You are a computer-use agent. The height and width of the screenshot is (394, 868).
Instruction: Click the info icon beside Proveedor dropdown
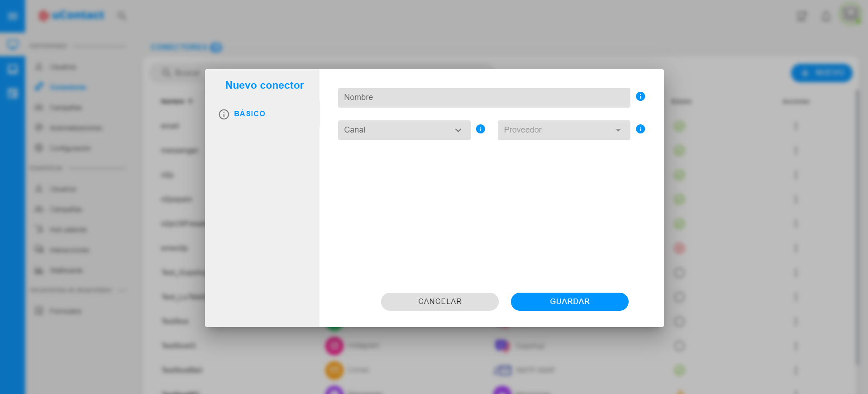[x=640, y=129]
